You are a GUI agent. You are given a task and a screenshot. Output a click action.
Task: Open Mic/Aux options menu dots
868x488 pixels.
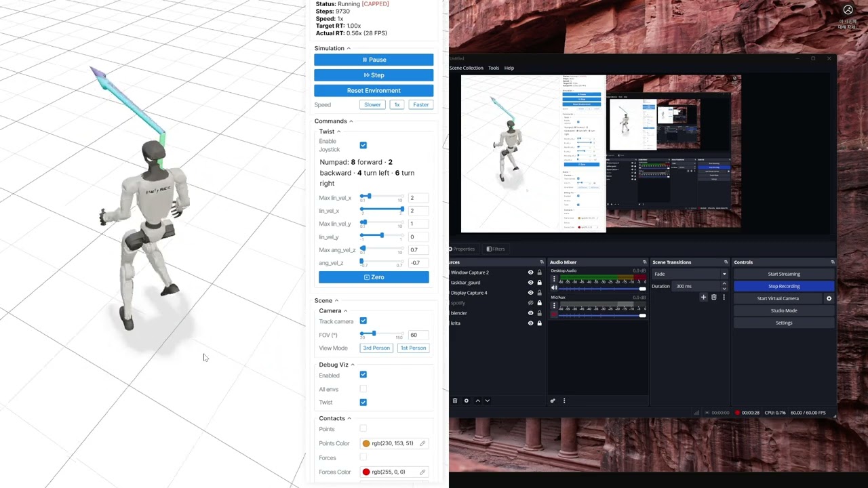(x=554, y=306)
